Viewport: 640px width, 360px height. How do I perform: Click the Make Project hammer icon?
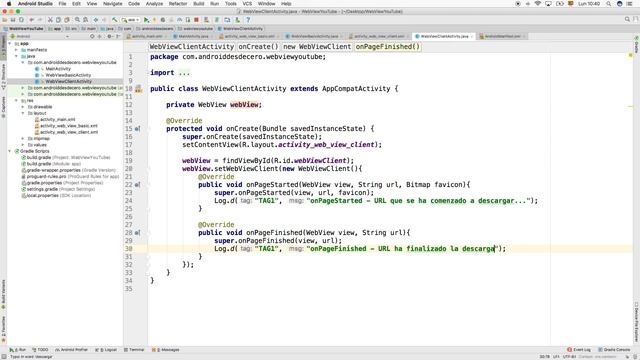115,20
